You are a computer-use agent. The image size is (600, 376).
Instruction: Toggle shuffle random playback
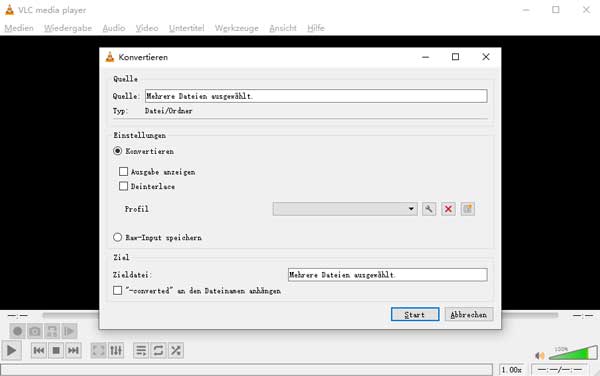[x=176, y=350]
